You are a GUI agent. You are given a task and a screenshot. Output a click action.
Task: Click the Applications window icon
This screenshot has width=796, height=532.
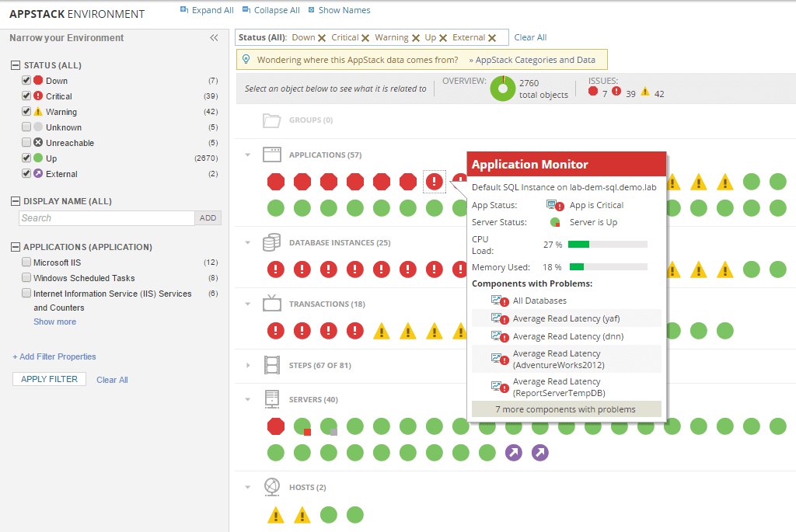tap(271, 155)
